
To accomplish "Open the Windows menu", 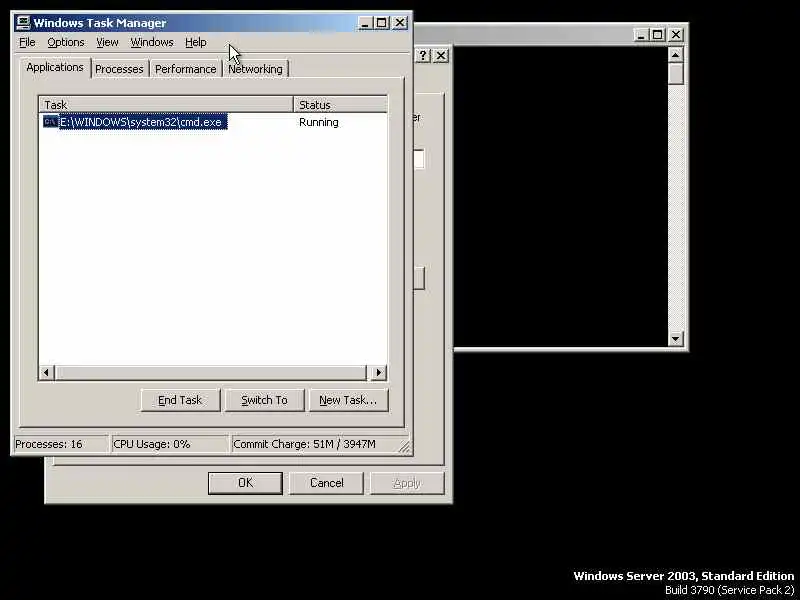I will 152,42.
